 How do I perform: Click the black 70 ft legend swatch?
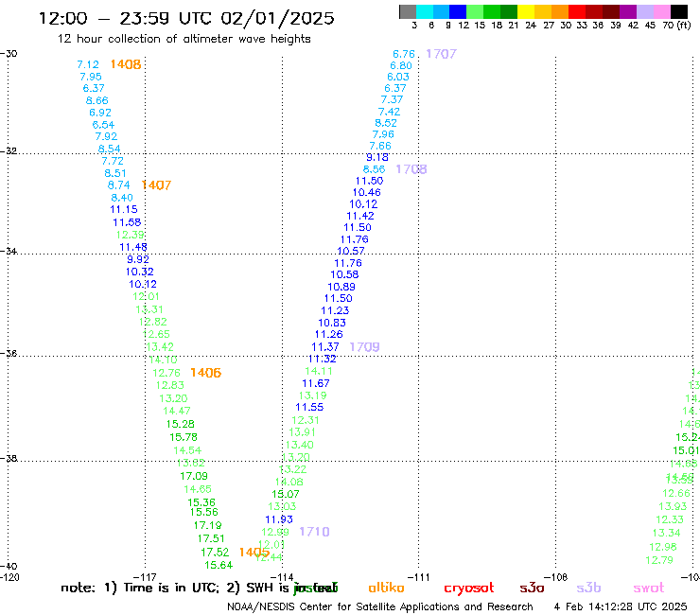pos(679,11)
